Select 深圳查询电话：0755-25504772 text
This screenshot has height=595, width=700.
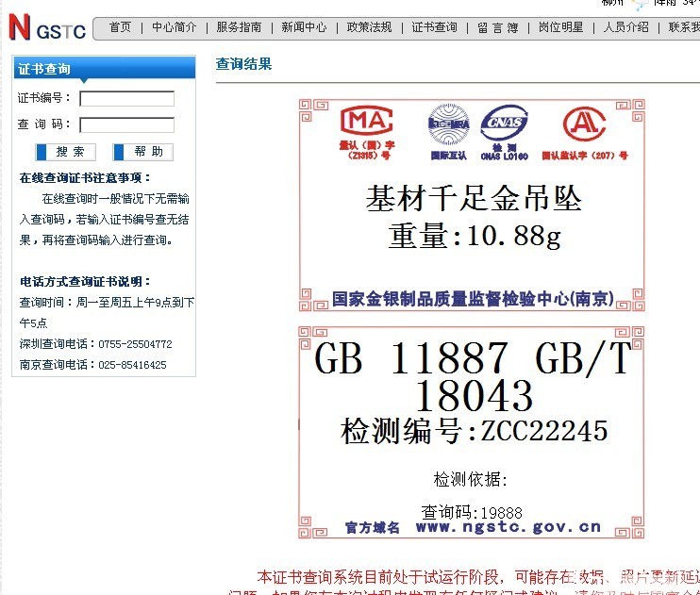(x=95, y=343)
